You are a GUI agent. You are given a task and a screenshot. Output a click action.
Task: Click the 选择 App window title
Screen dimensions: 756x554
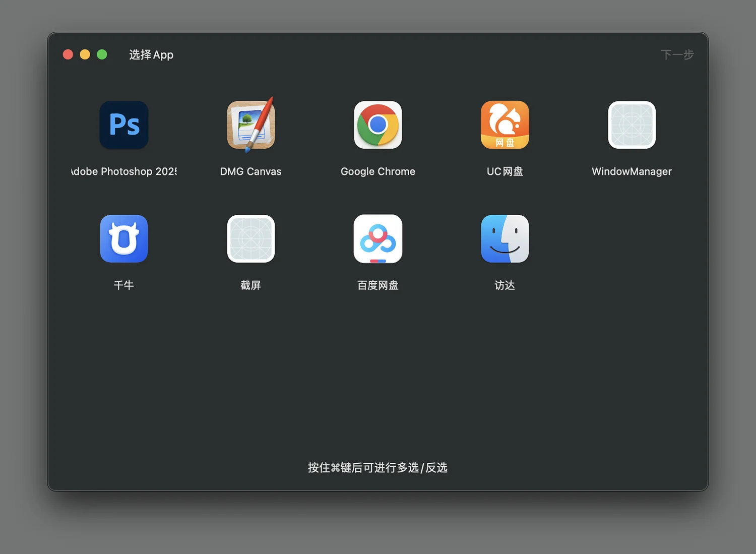click(x=151, y=54)
